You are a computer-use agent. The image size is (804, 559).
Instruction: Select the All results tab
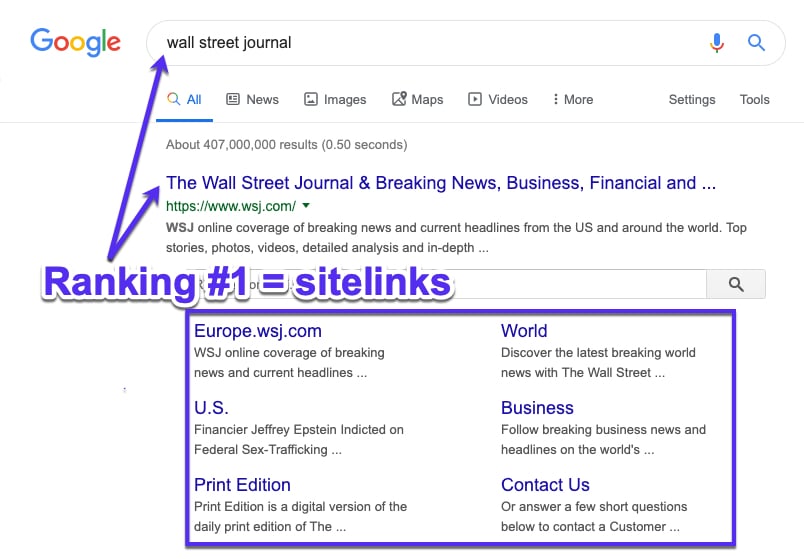185,99
